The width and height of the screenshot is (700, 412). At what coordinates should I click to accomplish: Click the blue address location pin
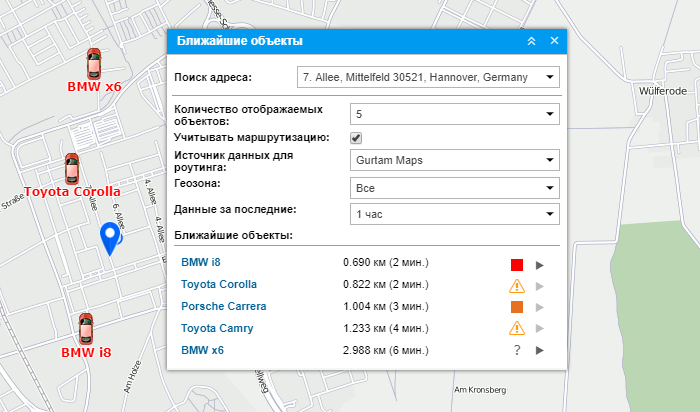[x=110, y=238]
